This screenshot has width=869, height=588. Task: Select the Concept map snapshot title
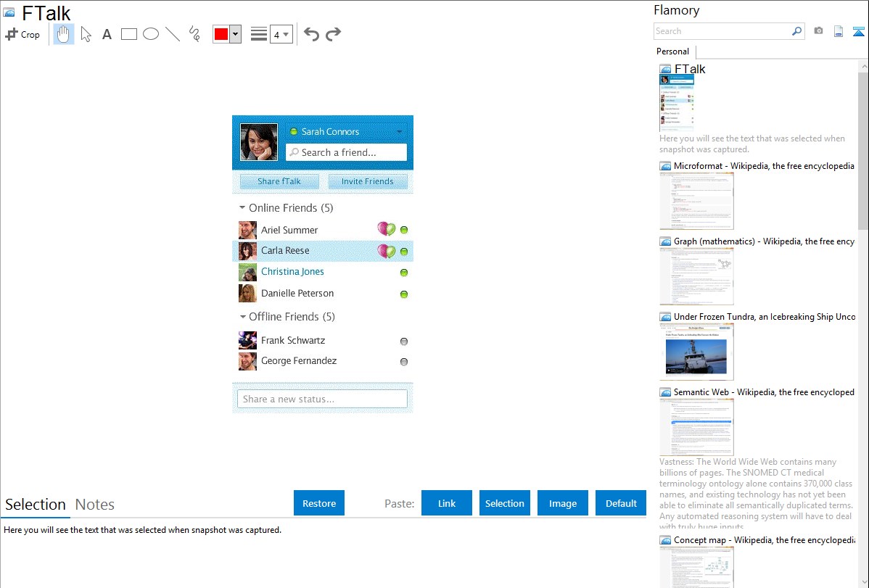[x=765, y=539]
